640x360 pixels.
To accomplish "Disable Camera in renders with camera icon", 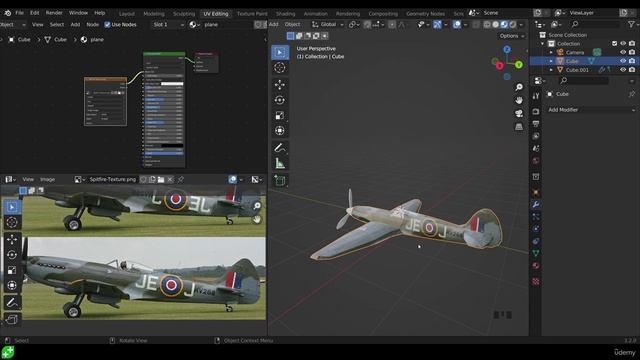I will click(632, 52).
